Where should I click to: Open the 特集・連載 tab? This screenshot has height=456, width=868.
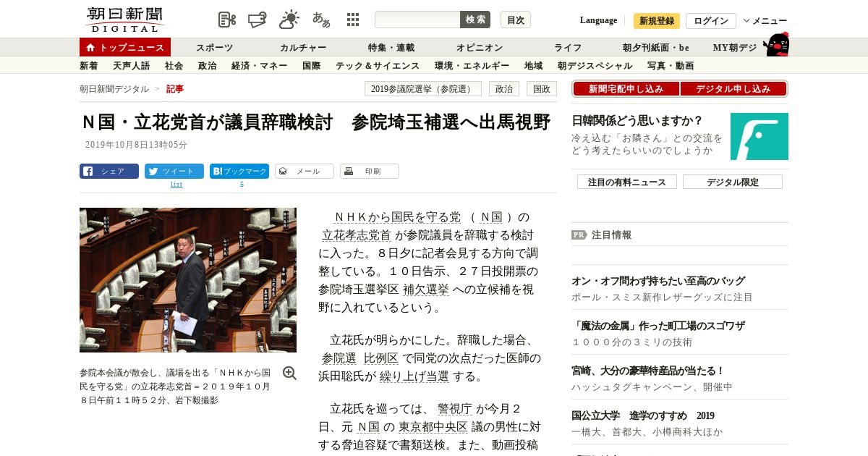tap(391, 48)
